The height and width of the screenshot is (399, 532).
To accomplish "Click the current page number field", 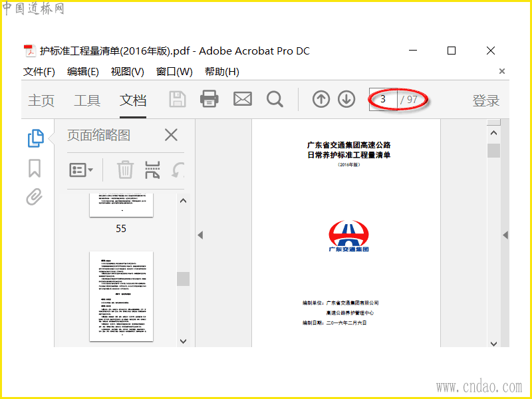I will [x=383, y=99].
